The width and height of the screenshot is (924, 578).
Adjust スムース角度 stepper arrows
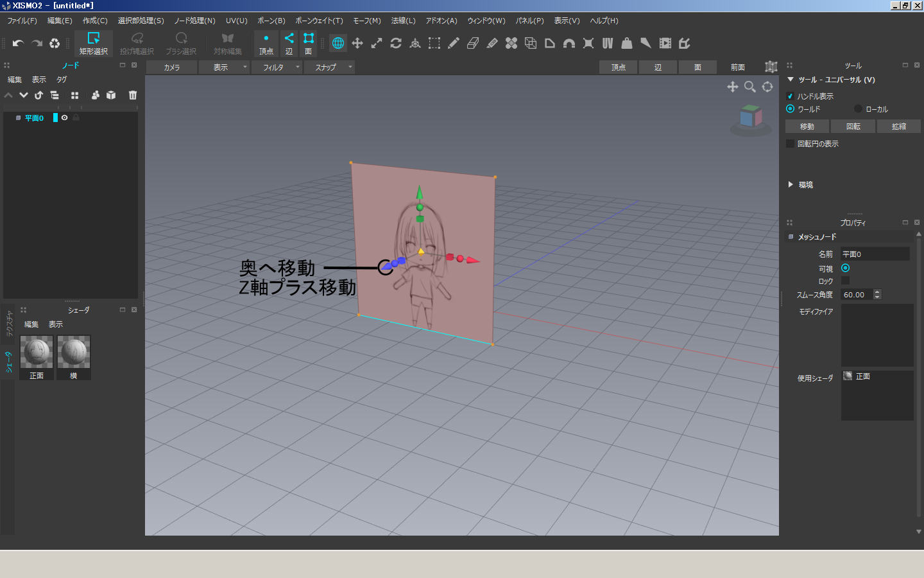[x=877, y=294]
